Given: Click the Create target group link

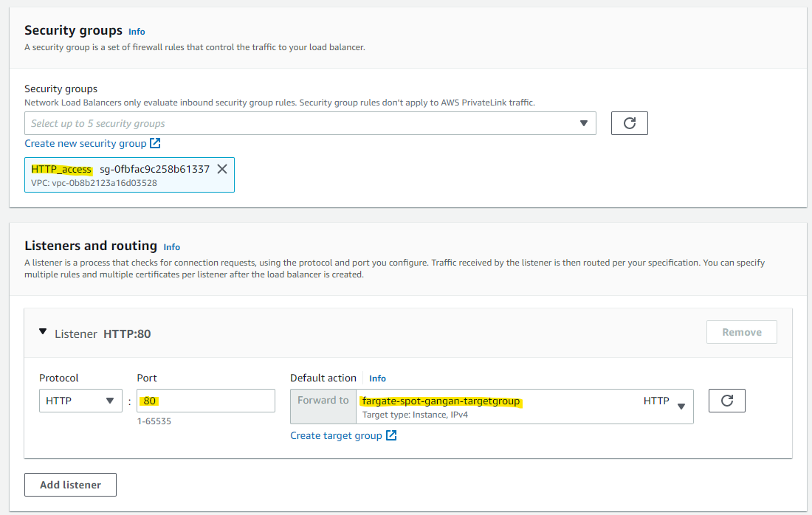Looking at the screenshot, I should point(336,435).
